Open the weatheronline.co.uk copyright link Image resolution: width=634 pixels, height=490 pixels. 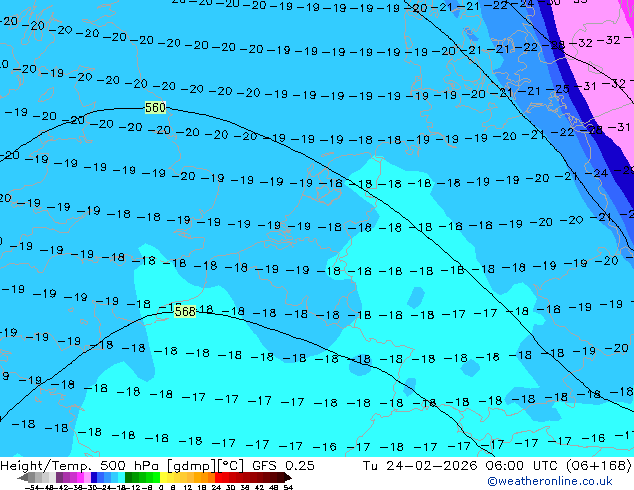point(550,481)
